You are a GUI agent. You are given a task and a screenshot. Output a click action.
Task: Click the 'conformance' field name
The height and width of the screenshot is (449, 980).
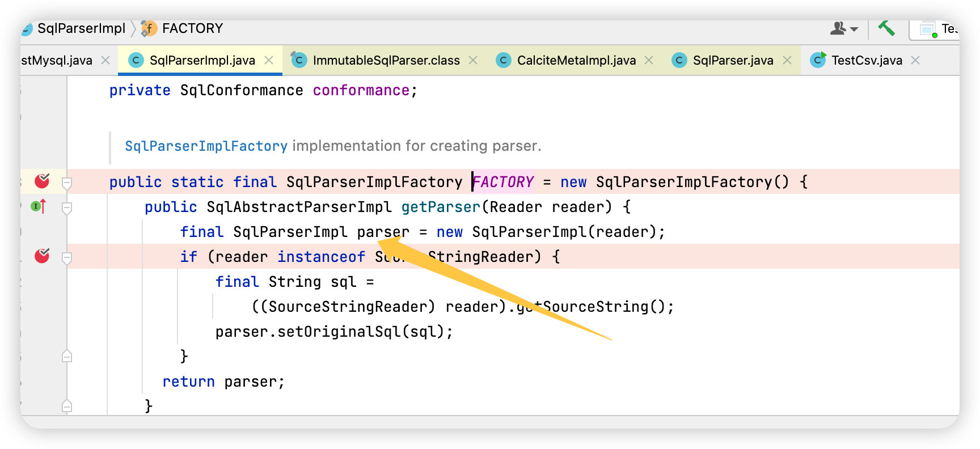click(x=361, y=90)
